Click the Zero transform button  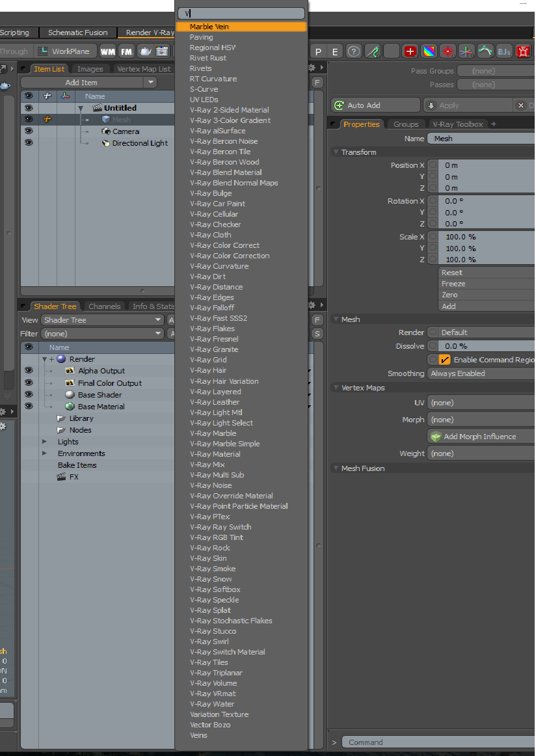[487, 295]
